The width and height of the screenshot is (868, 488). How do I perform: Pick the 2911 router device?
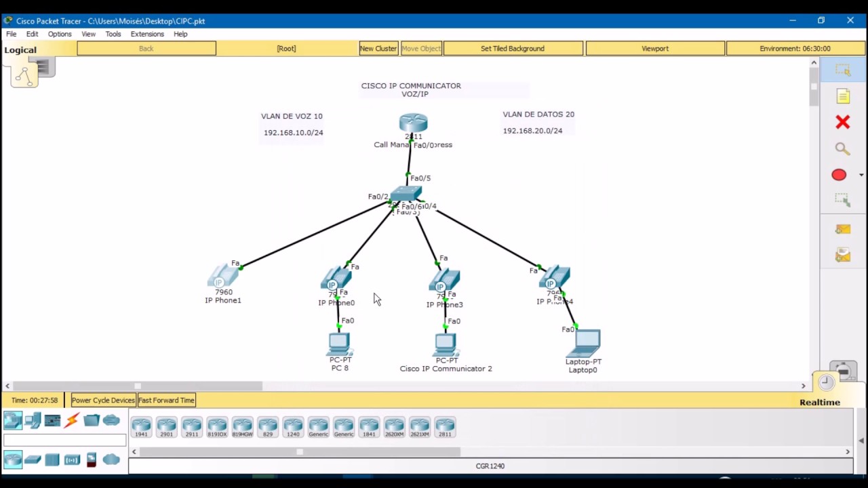point(192,427)
